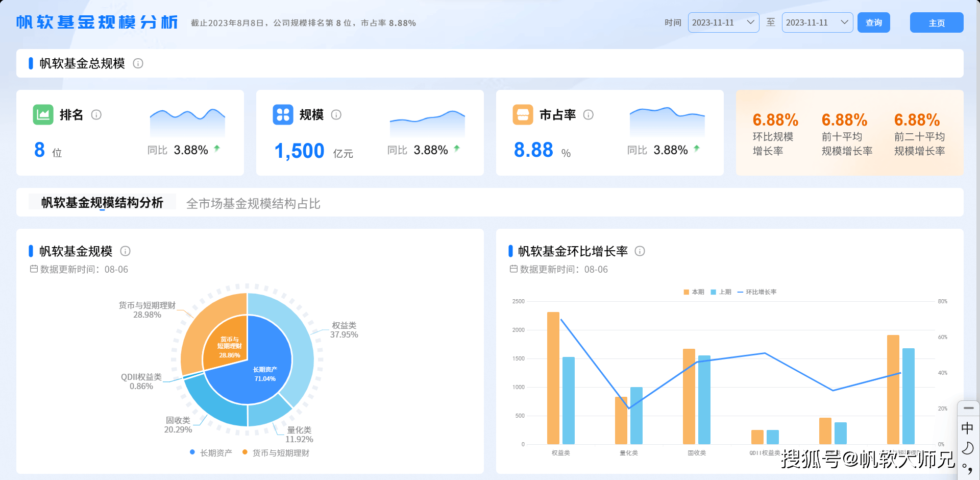Click info icon next to 帆软基金总规模
Viewport: 980px width, 480px height.
tap(138, 63)
